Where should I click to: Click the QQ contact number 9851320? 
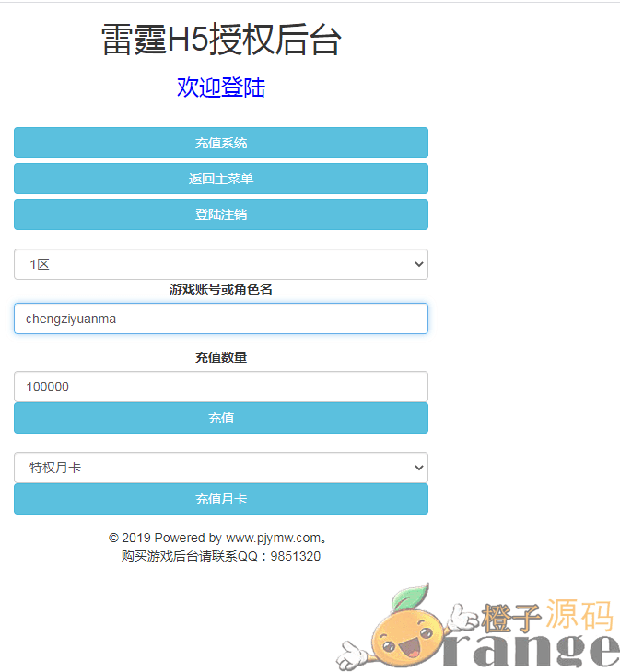tap(296, 556)
